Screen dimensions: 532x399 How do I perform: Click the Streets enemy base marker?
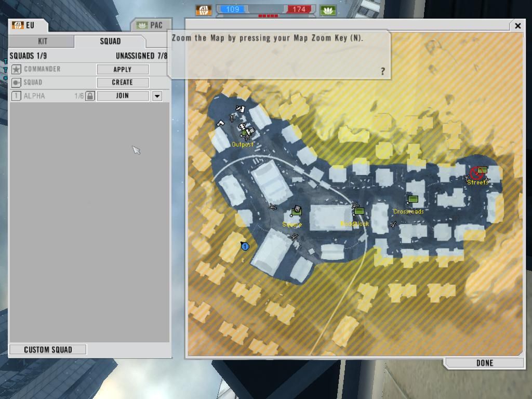[x=476, y=173]
